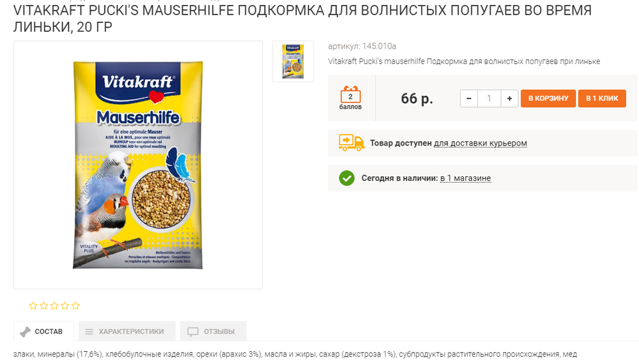Click the bone icon beside Состав

26,332
